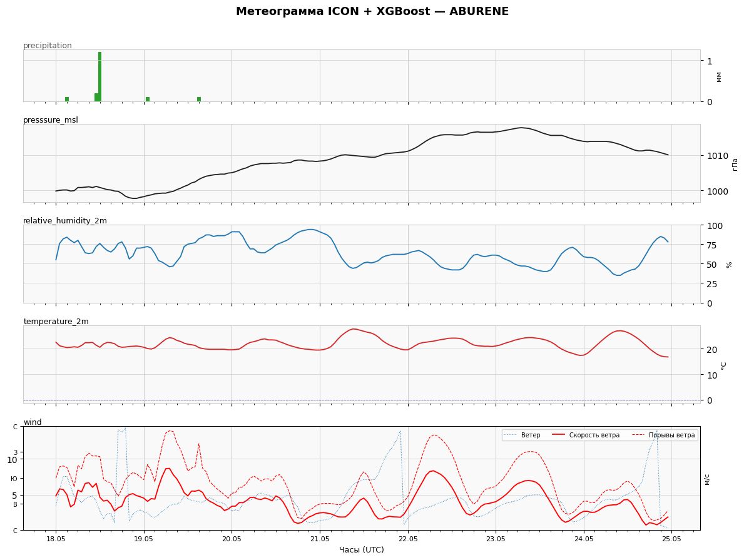Image resolution: width=744 pixels, height=560 pixels.
Task: Click the 23.05 date tick label
Action: coord(496,539)
